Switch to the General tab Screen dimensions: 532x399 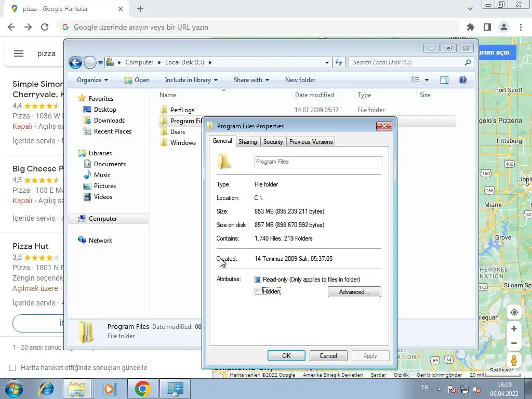222,141
